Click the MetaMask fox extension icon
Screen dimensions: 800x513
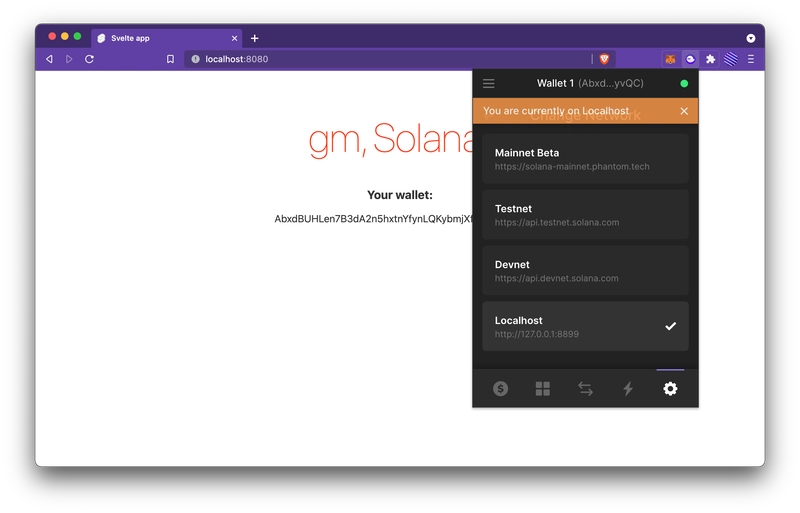tap(671, 59)
